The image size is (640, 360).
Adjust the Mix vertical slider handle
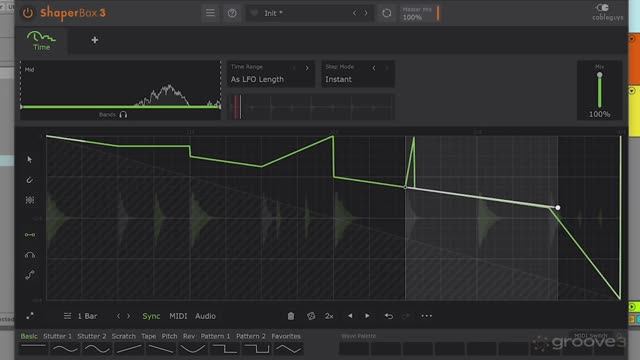tap(599, 75)
